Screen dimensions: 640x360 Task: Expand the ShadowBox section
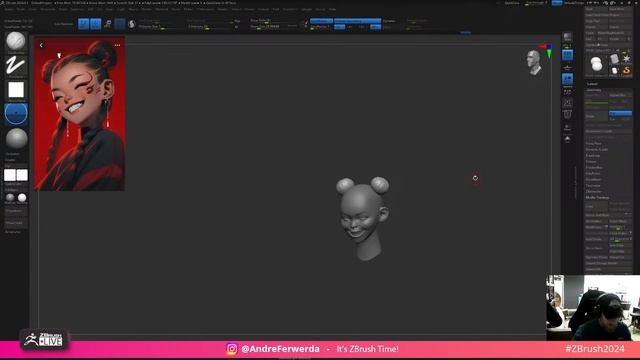[593, 168]
